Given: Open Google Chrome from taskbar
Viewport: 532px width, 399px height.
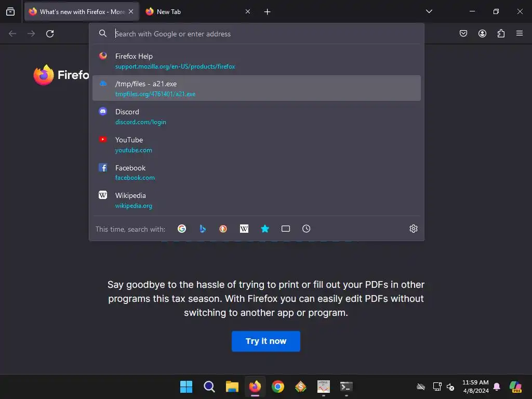Looking at the screenshot, I should coord(278,387).
